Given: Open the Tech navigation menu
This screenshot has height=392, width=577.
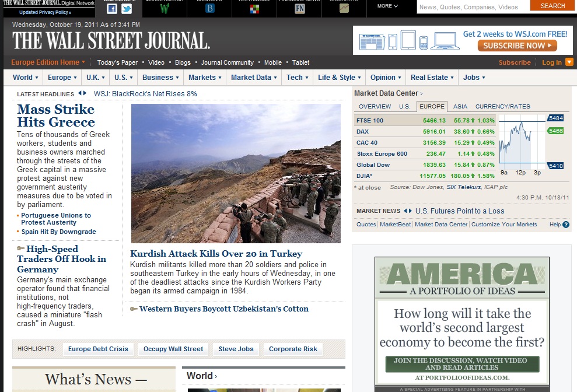Looking at the screenshot, I should 298,78.
